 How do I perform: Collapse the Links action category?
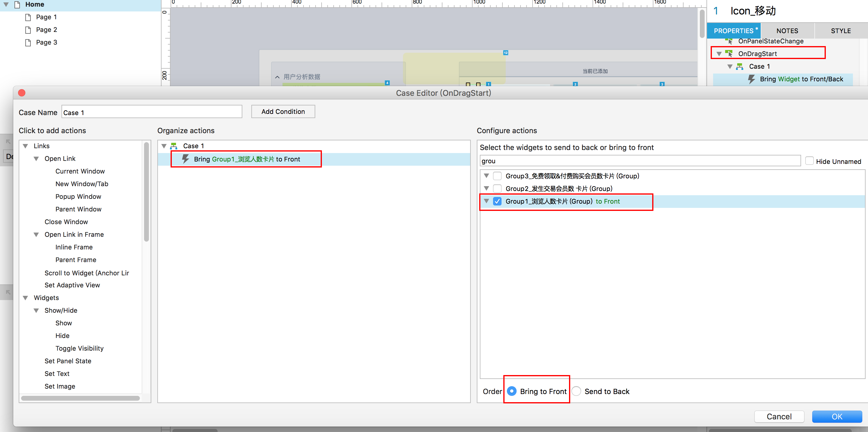click(25, 146)
